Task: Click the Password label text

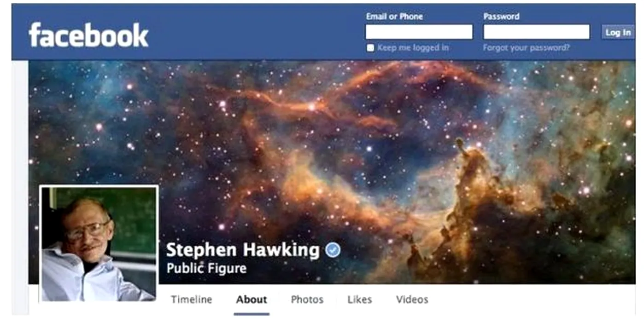Action: [x=501, y=17]
